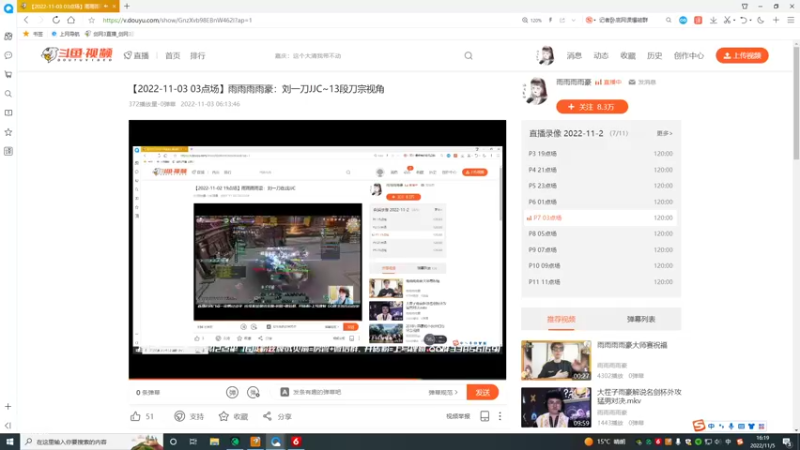Select P10 09点场 episode
Image resolution: width=800 pixels, height=450 pixels.
(x=601, y=266)
